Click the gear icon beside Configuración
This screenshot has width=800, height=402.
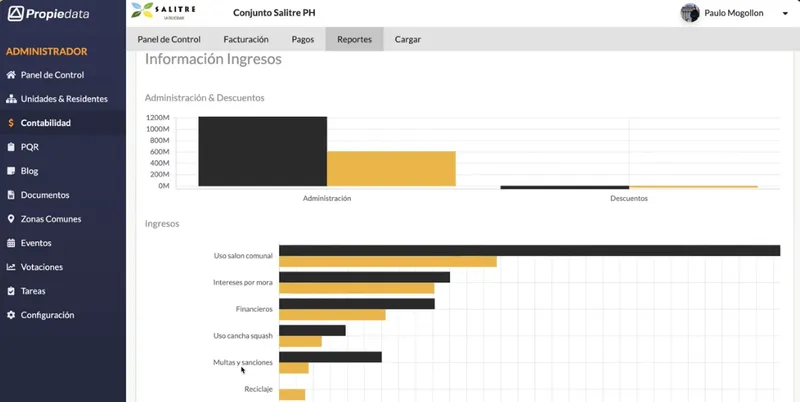coord(11,315)
